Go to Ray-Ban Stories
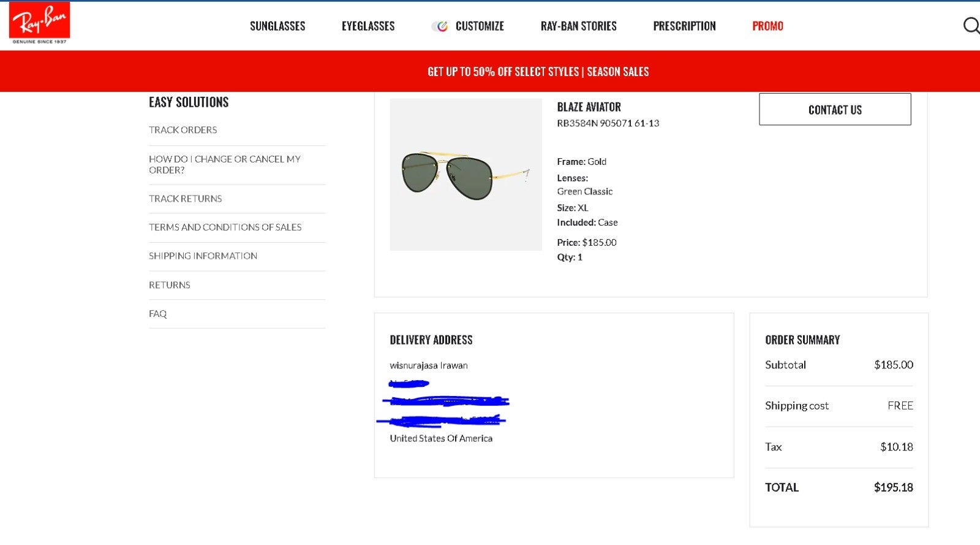Image resolution: width=980 pixels, height=545 pixels. (x=578, y=26)
